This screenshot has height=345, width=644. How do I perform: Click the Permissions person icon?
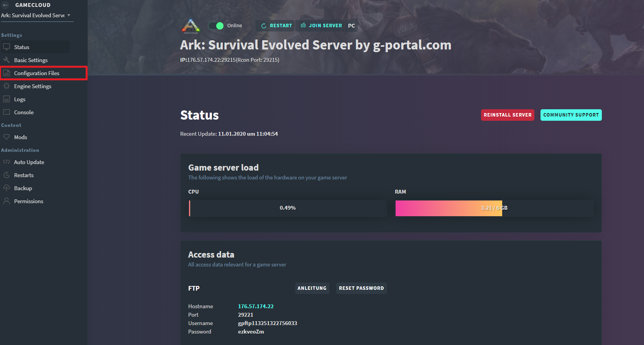tap(7, 201)
